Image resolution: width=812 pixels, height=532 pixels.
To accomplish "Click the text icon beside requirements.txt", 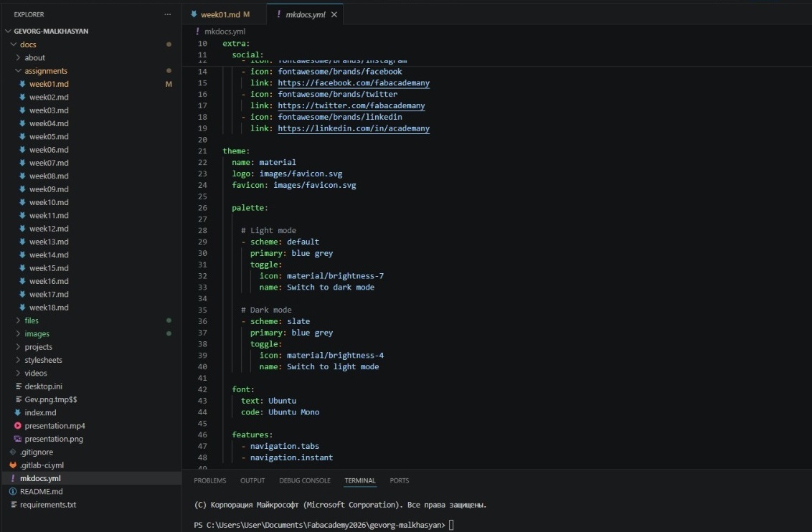I will (14, 505).
